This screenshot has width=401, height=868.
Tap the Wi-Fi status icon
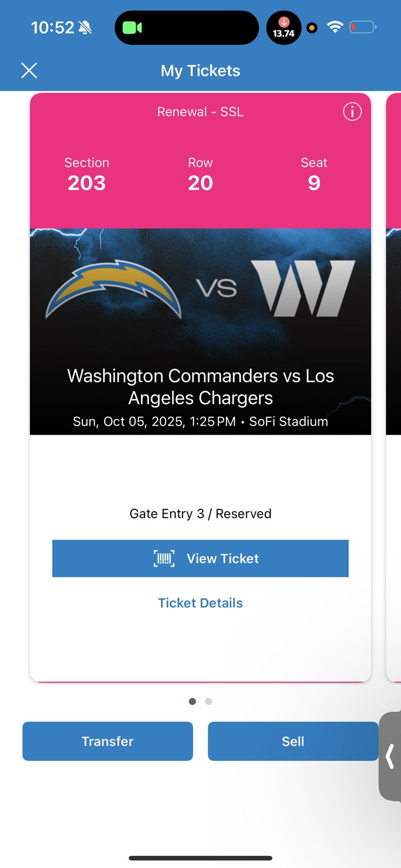(x=335, y=27)
